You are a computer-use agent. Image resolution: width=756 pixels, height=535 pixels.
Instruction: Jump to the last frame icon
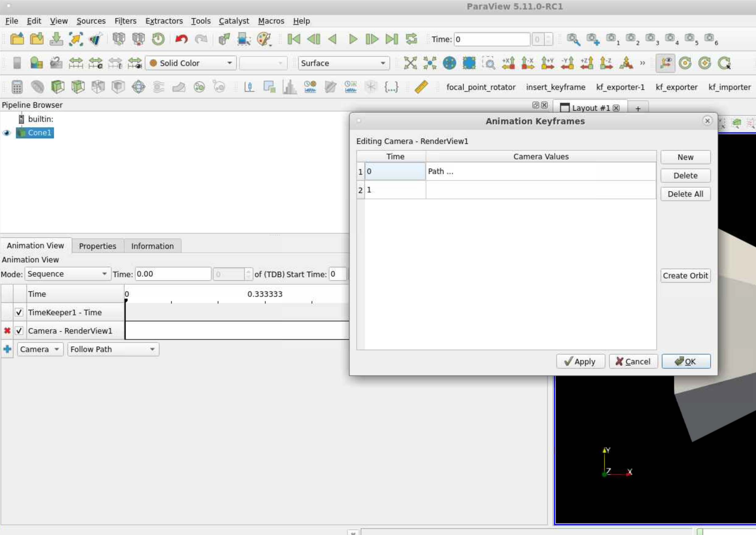[x=392, y=39]
